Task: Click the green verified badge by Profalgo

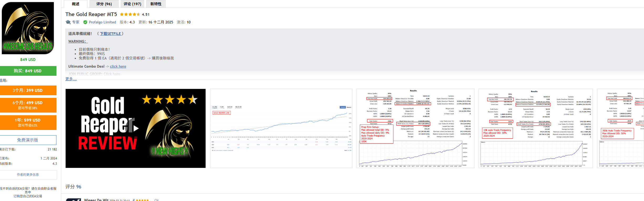Action: pos(85,22)
